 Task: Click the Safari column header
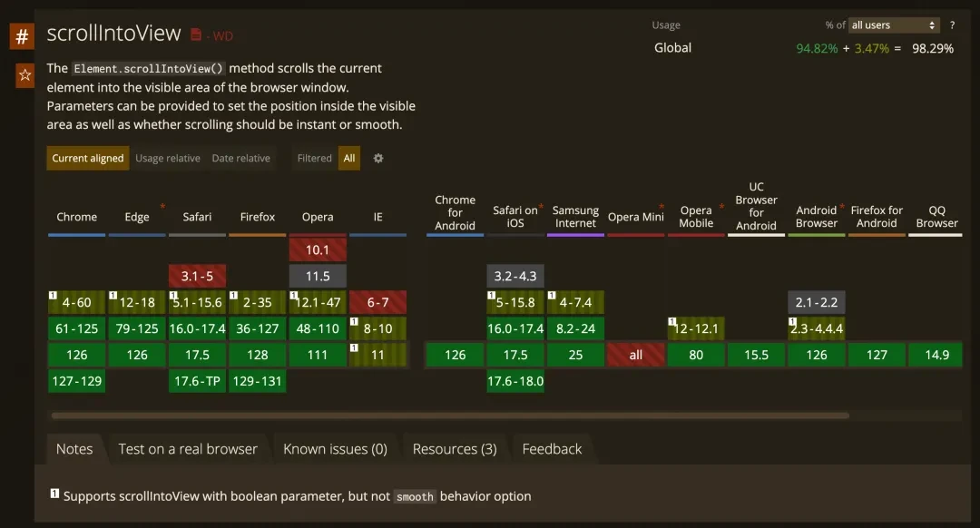tap(197, 217)
